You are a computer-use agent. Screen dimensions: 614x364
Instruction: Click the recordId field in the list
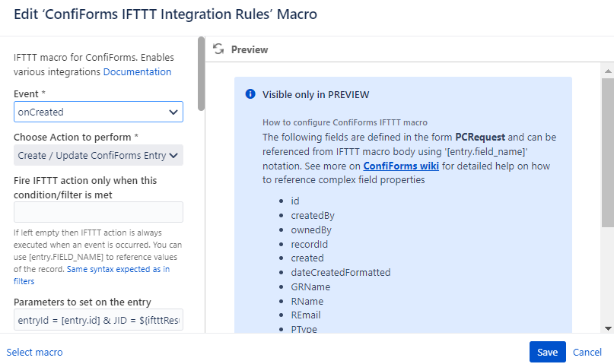(309, 244)
